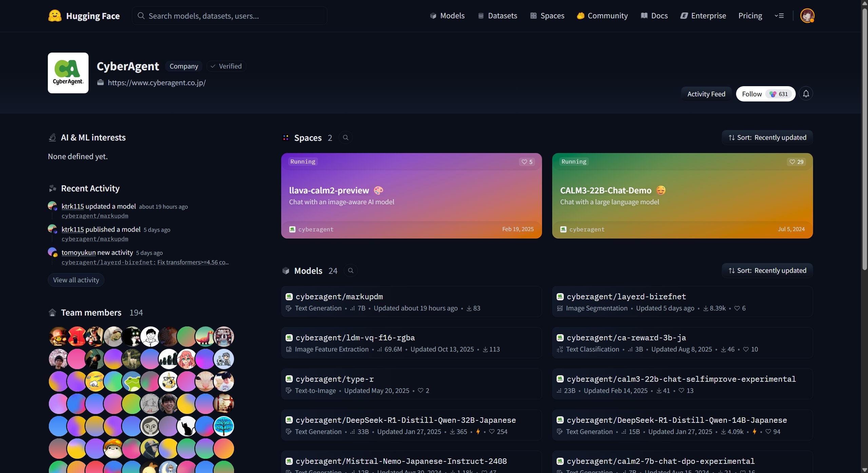Open the cyberagent.co.jp website link
The height and width of the screenshot is (473, 868).
(157, 82)
